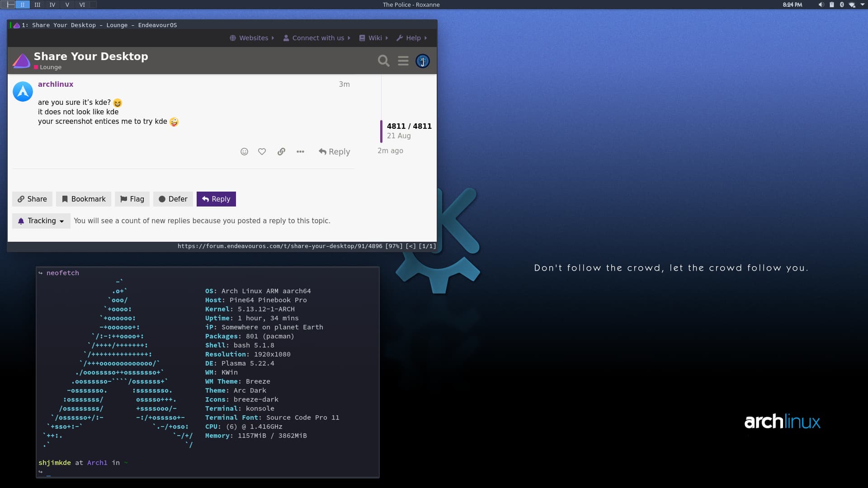
Task: Click the EndeavourOS purple logo
Action: point(21,61)
